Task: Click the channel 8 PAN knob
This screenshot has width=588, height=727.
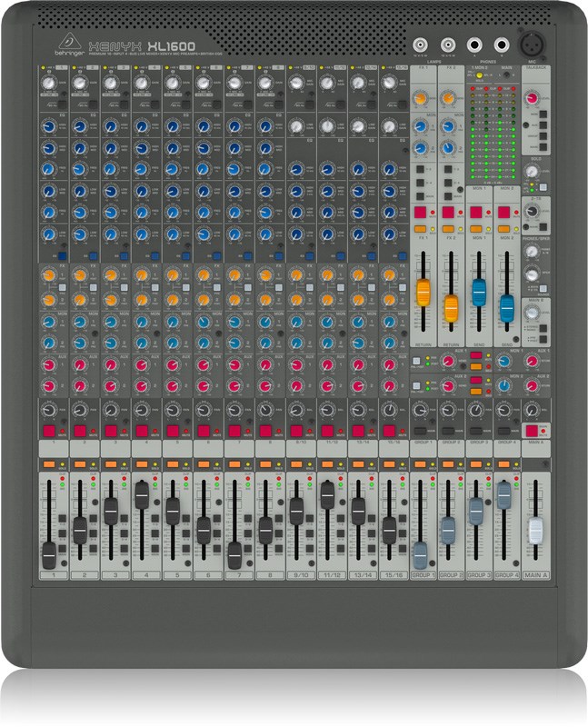Action: click(264, 411)
